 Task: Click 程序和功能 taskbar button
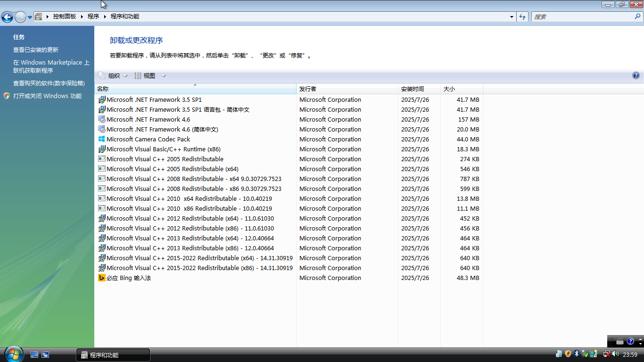(113, 355)
